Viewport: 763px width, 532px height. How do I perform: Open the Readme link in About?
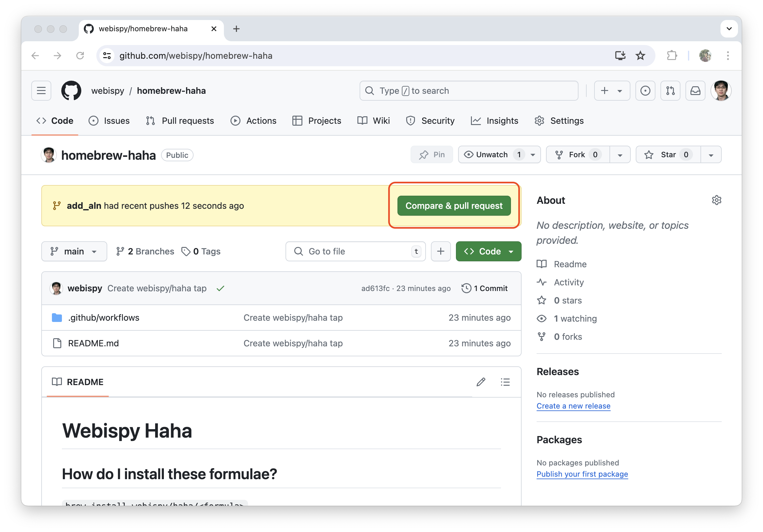click(x=562, y=264)
